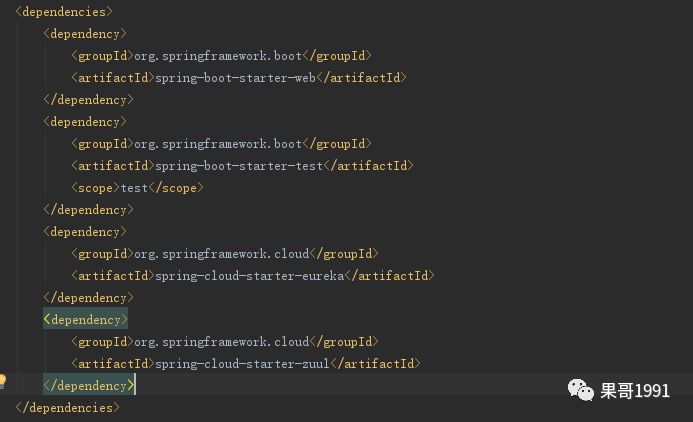Click groupId org.springframework.cloud above eureka

pos(225,254)
